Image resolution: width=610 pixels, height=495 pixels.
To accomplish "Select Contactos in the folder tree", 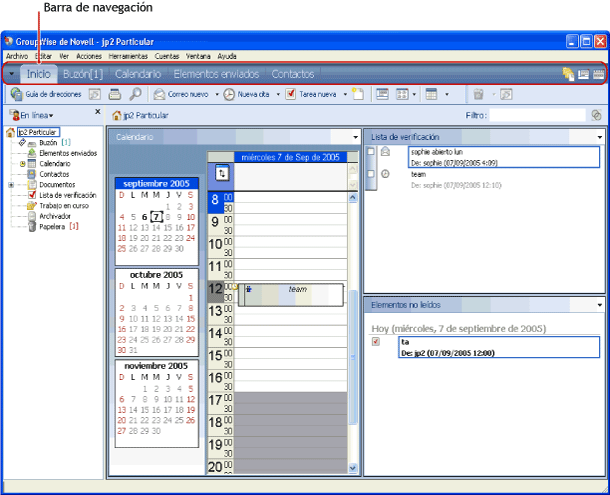I will coord(54,174).
